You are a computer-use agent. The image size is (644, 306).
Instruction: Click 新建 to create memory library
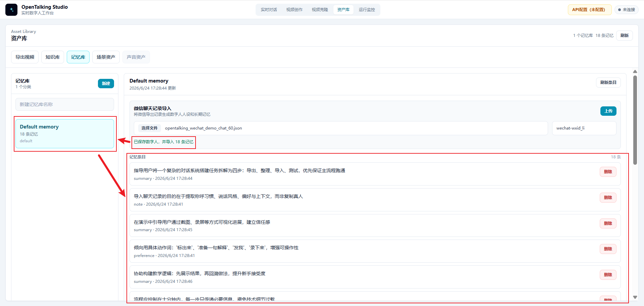(106, 84)
